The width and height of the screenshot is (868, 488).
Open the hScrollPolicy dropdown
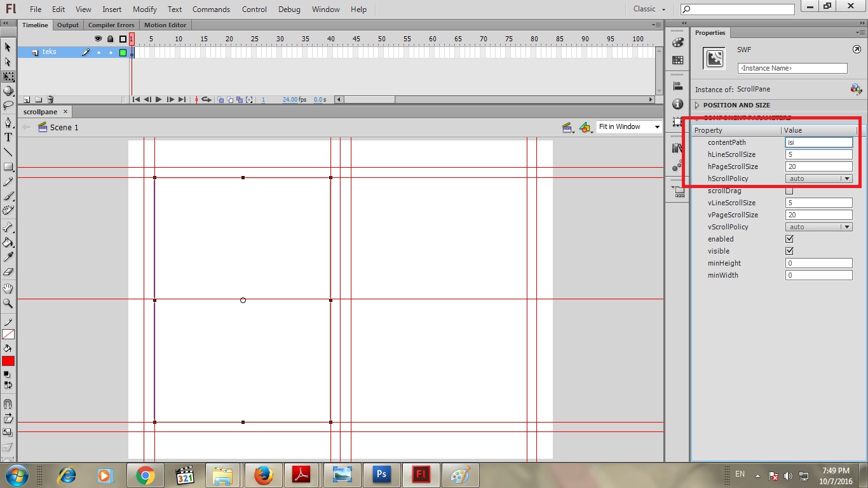click(x=818, y=179)
